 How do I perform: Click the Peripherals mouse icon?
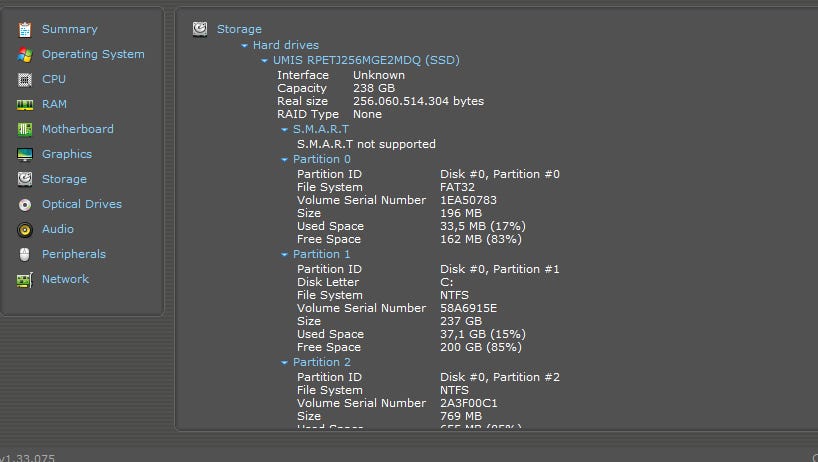tap(24, 255)
